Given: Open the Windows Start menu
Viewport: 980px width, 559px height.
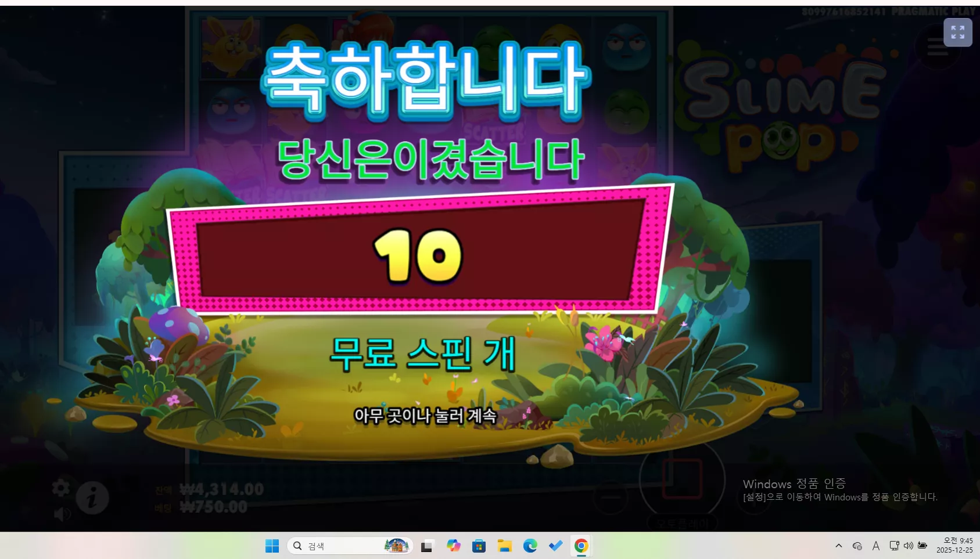Looking at the screenshot, I should coord(272,546).
